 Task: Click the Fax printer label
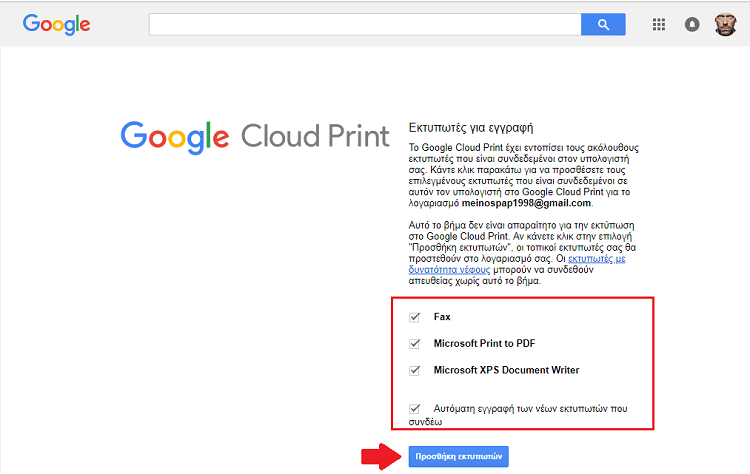click(442, 317)
